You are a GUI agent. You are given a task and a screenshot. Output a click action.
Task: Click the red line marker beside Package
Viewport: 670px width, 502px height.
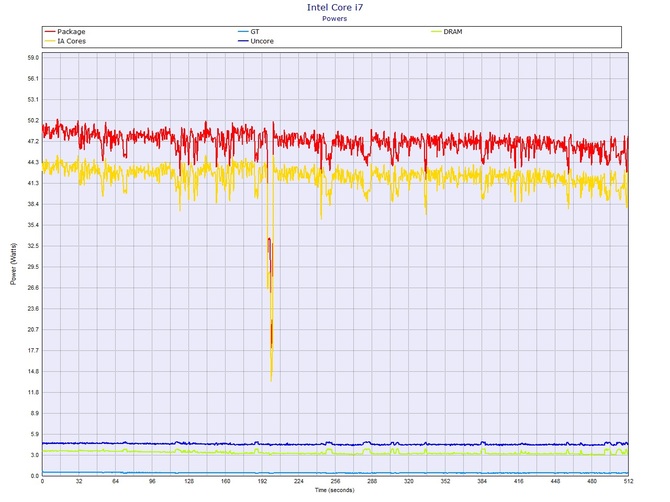tap(50, 32)
